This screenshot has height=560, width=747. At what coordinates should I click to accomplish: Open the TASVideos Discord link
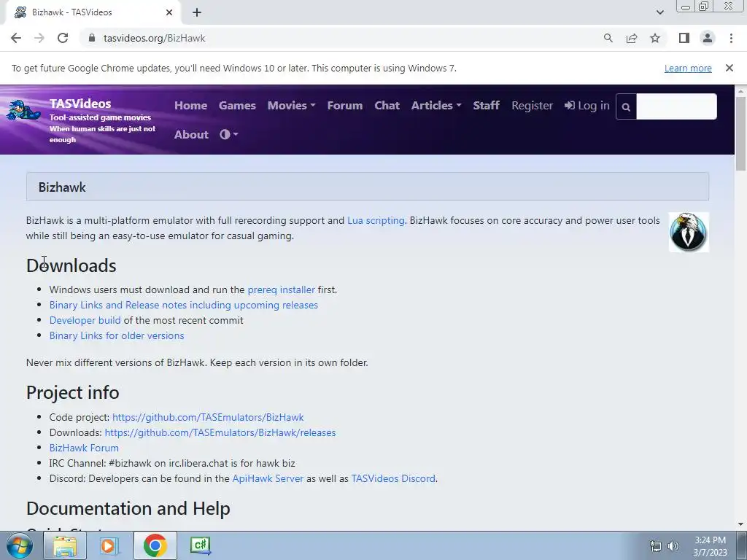(x=393, y=478)
